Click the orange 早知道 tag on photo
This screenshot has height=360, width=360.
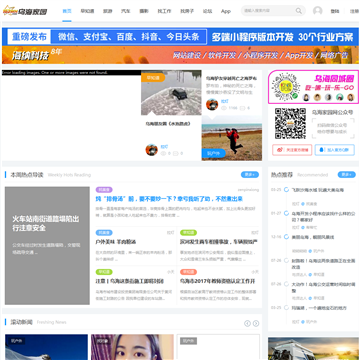[153, 78]
